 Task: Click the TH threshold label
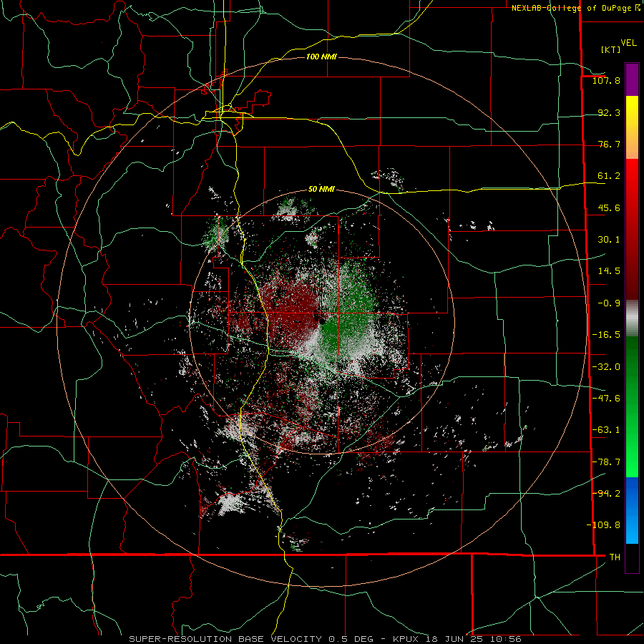click(x=615, y=557)
